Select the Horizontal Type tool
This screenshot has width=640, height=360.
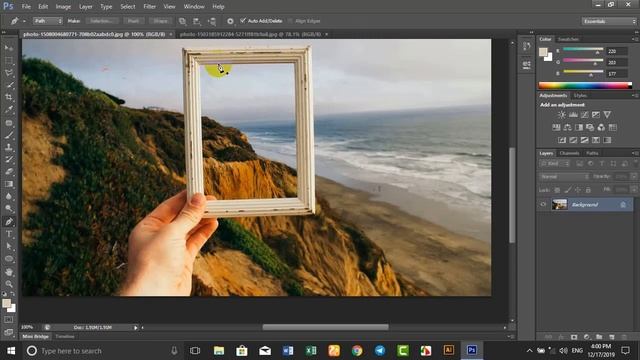point(9,234)
